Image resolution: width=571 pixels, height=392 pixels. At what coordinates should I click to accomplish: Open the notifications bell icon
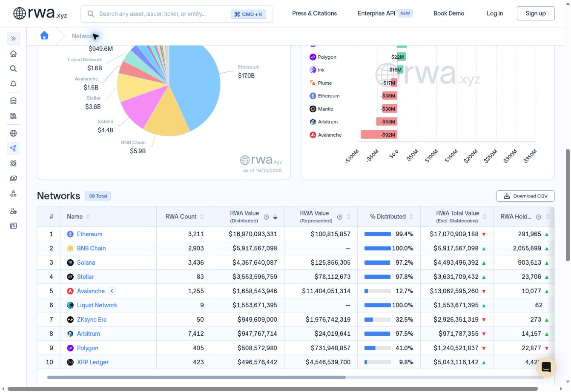pyautogui.click(x=13, y=84)
